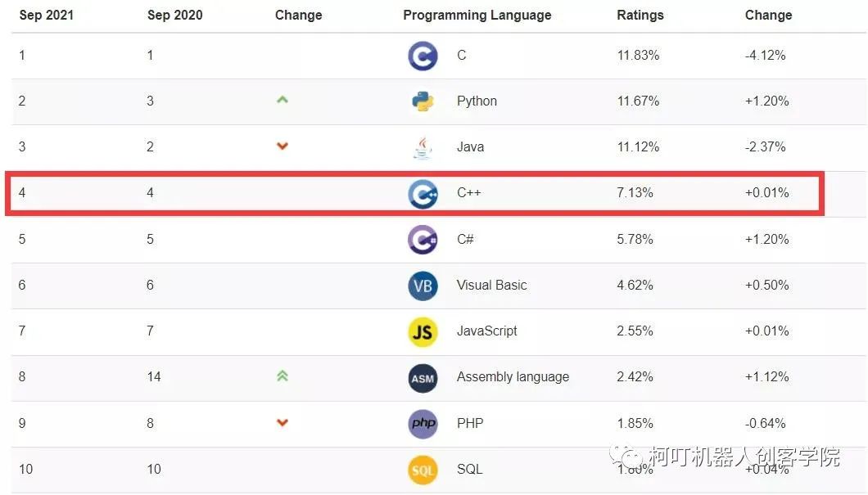
Task: Click the C++ logo icon
Action: coord(423,194)
